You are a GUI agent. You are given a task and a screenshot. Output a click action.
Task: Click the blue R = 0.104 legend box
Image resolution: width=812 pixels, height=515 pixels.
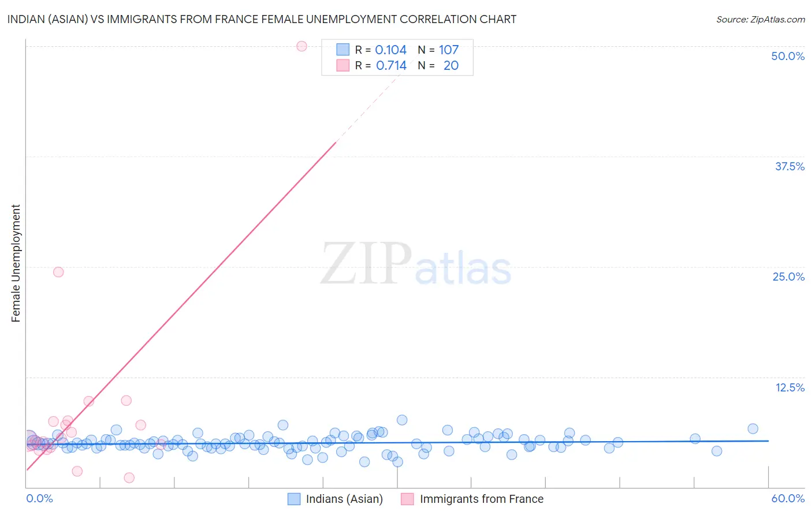pos(343,50)
